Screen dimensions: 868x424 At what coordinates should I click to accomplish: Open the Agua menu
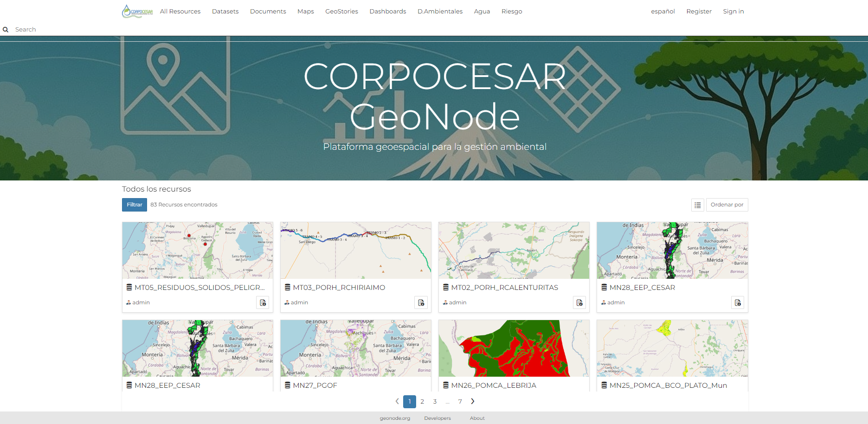click(x=482, y=11)
